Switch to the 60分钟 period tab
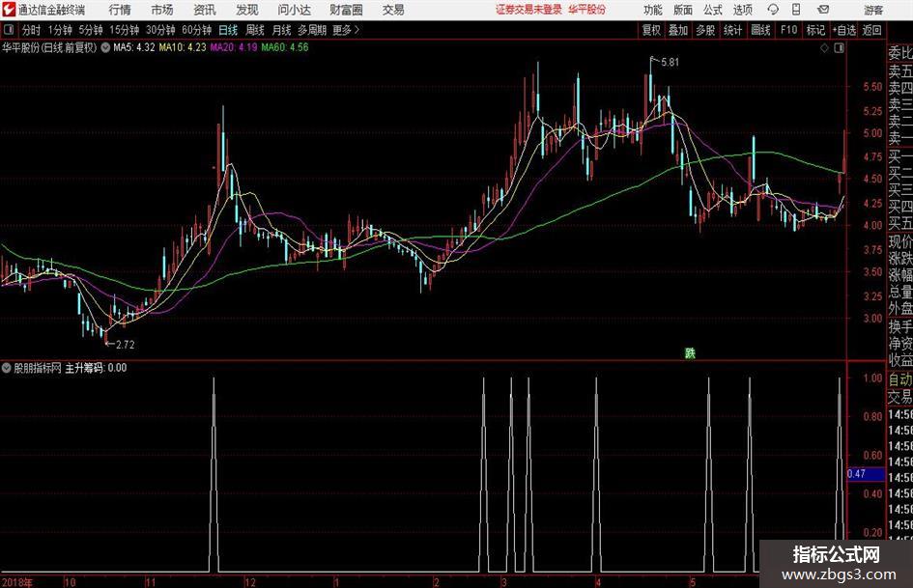Screen dimensions: 913x588 (196, 30)
